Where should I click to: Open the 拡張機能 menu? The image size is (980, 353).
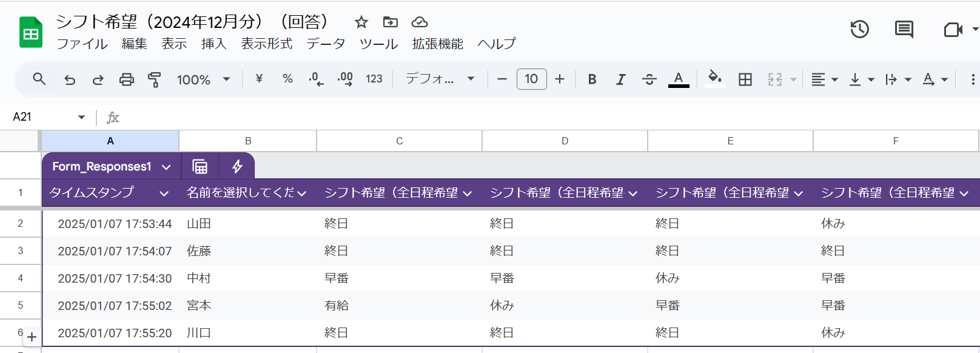[x=438, y=44]
